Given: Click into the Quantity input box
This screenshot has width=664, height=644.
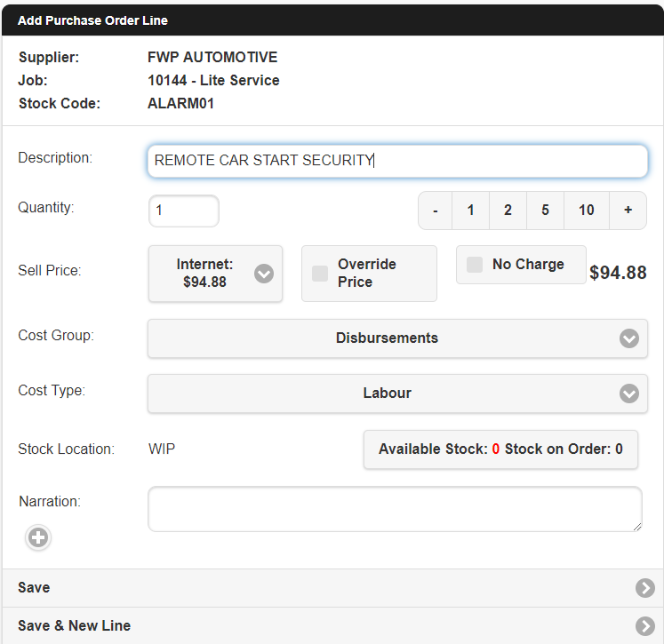Looking at the screenshot, I should pos(183,211).
